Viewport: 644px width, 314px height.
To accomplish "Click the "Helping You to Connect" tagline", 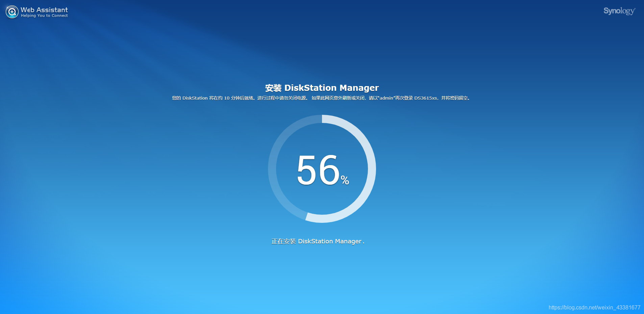I will (x=44, y=16).
